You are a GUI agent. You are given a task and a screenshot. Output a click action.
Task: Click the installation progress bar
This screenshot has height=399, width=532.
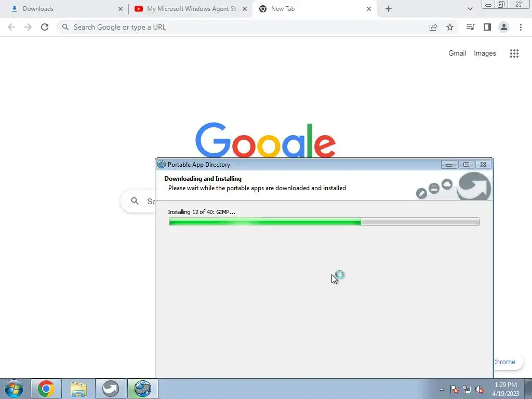(x=324, y=221)
